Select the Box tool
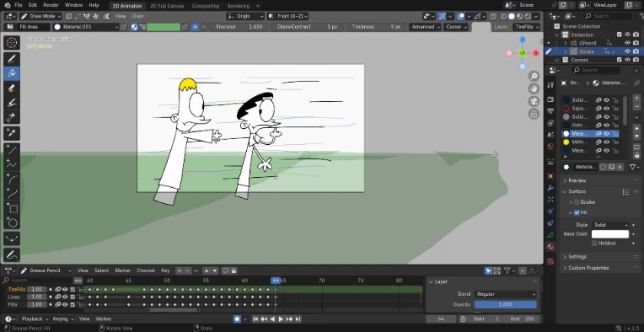This screenshot has height=332, width=644. pyautogui.click(x=12, y=208)
